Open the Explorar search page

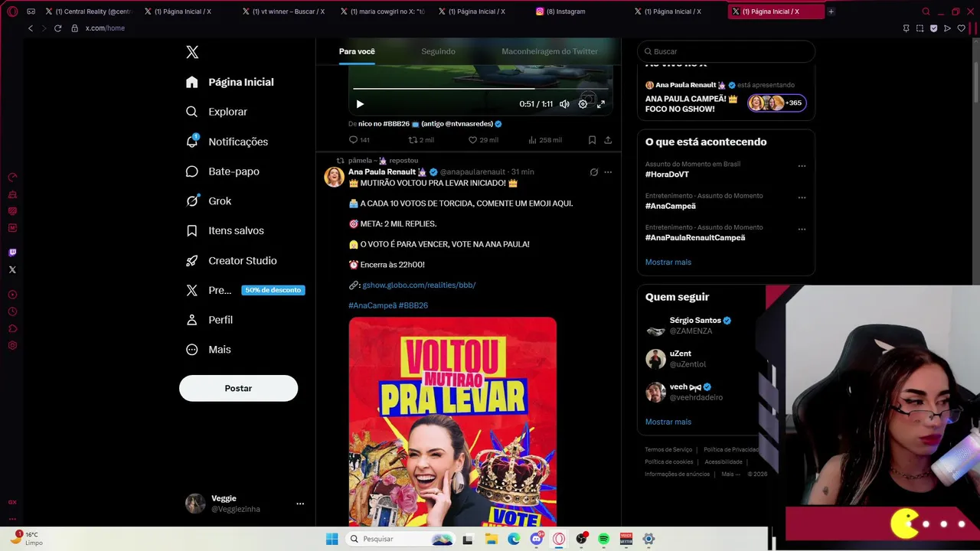tap(217, 112)
